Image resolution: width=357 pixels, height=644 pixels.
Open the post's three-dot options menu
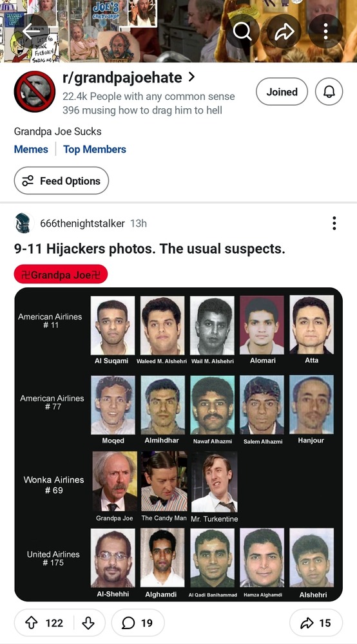pos(334,223)
